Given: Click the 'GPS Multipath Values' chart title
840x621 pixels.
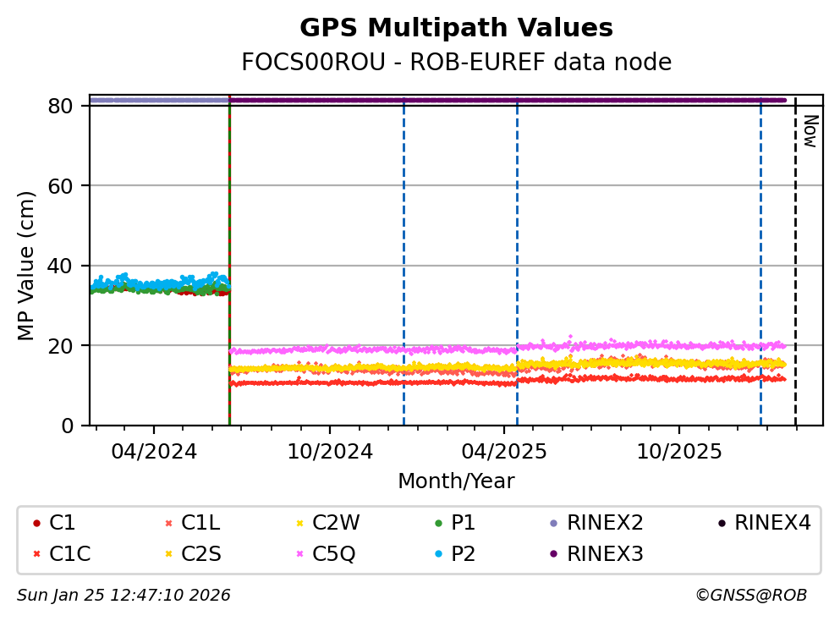Looking at the screenshot, I should point(456,28).
